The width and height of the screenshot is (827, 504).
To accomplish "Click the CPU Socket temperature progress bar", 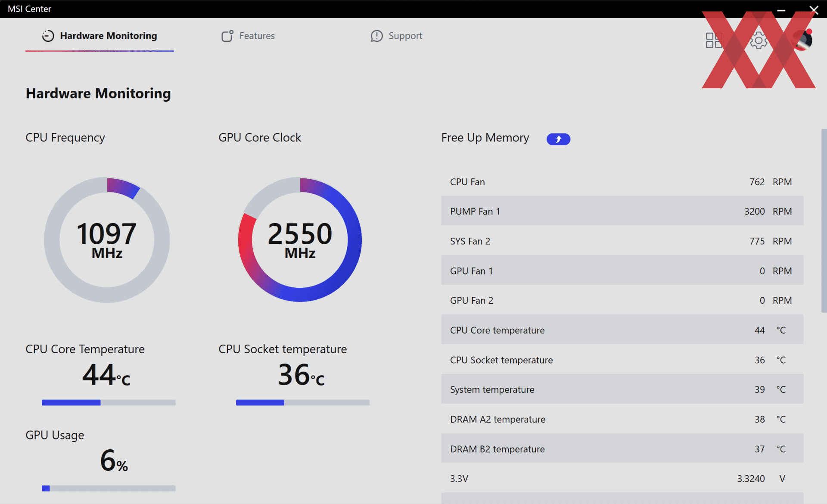I will tap(303, 402).
